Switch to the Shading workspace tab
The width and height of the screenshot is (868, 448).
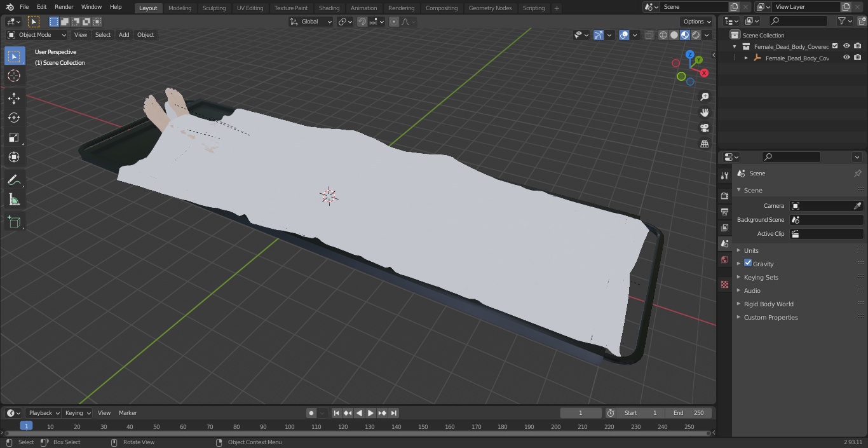329,8
